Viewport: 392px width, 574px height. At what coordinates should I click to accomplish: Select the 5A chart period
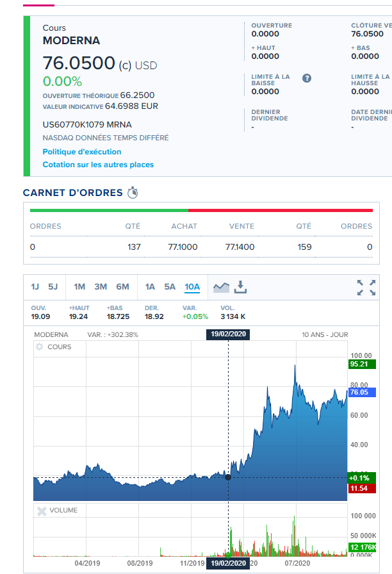(170, 286)
